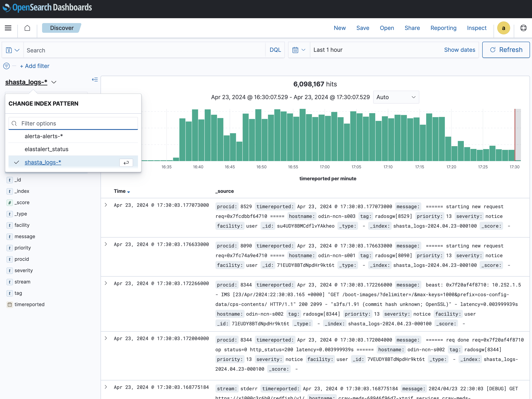Open the Inspect menu item
This screenshot has width=532, height=399.
[476, 28]
